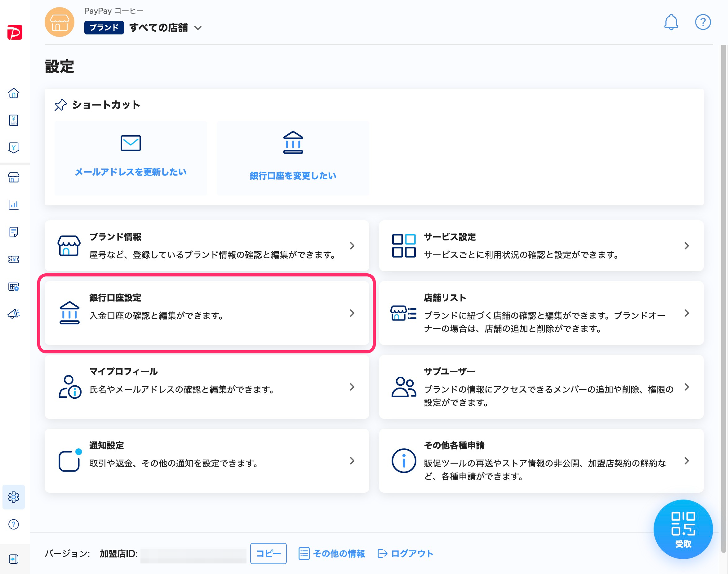Image resolution: width=728 pixels, height=574 pixels.
Task: Select the settings gear sidebar icon
Action: [14, 497]
